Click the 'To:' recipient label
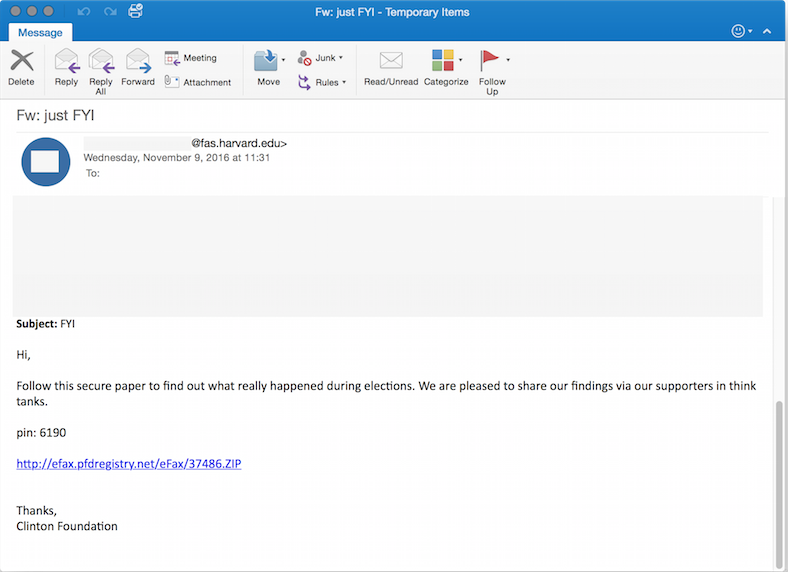 (x=93, y=173)
